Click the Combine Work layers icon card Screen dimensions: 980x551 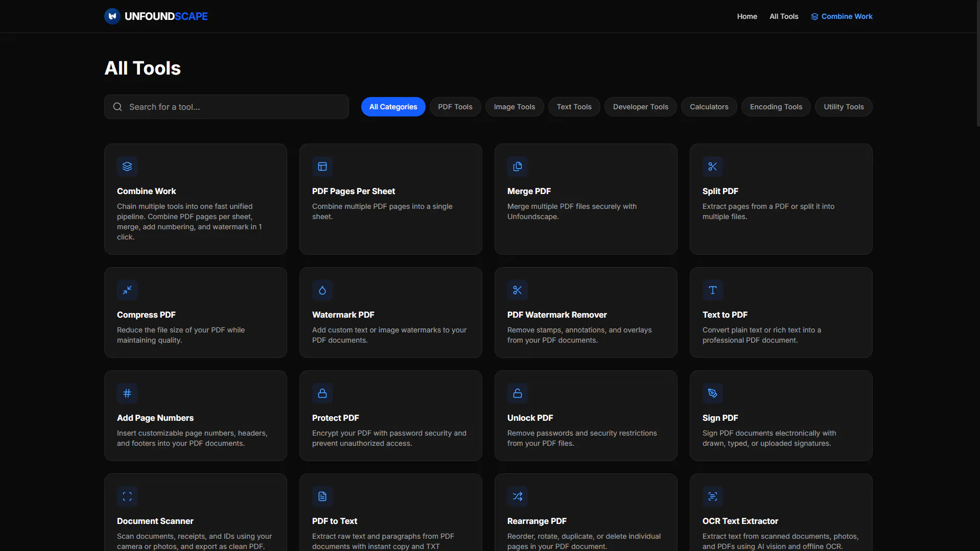click(x=127, y=166)
